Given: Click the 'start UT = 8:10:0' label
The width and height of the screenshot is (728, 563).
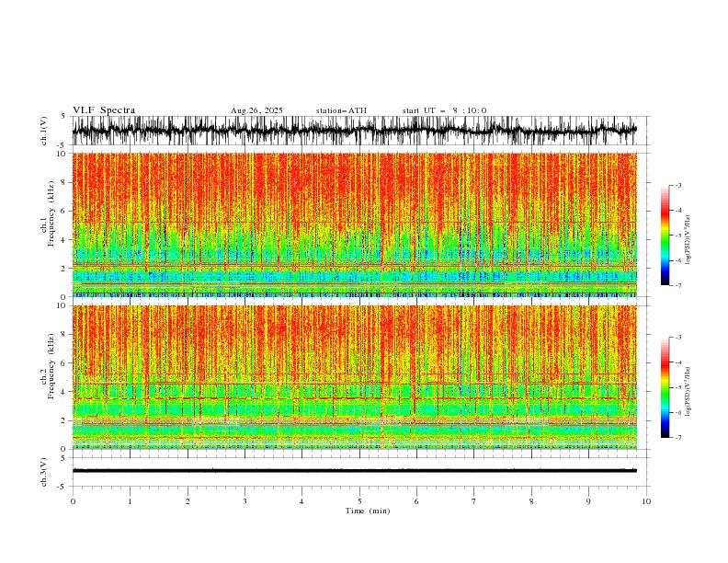Looking at the screenshot, I should (444, 110).
